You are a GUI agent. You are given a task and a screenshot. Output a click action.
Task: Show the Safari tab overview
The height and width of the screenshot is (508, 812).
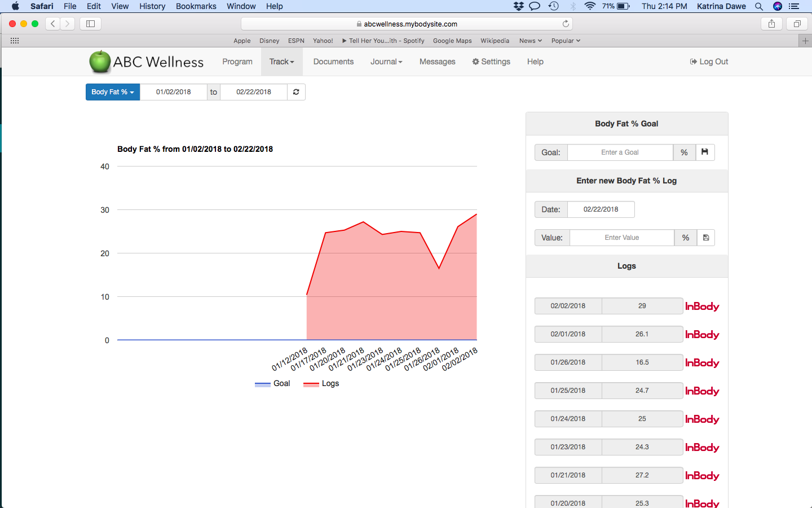[x=797, y=24]
